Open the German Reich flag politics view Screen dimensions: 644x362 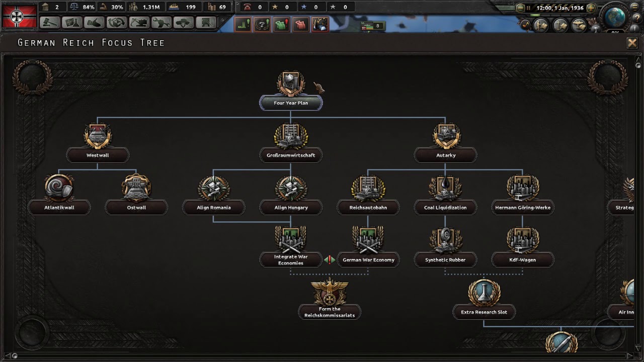pyautogui.click(x=20, y=16)
